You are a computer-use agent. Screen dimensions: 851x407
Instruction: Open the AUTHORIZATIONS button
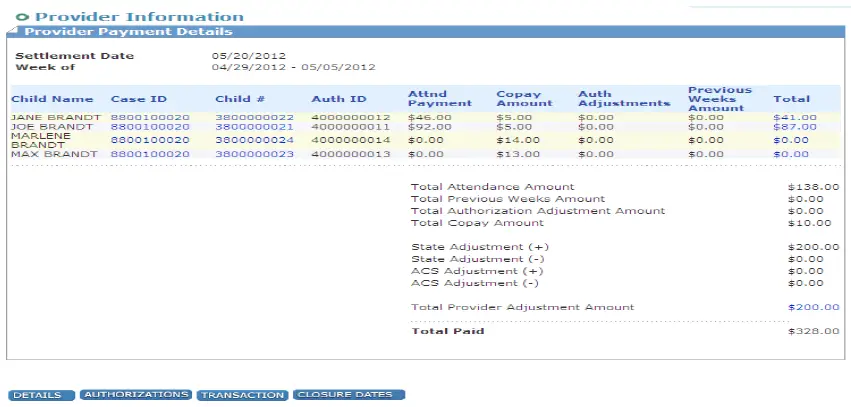pos(136,395)
